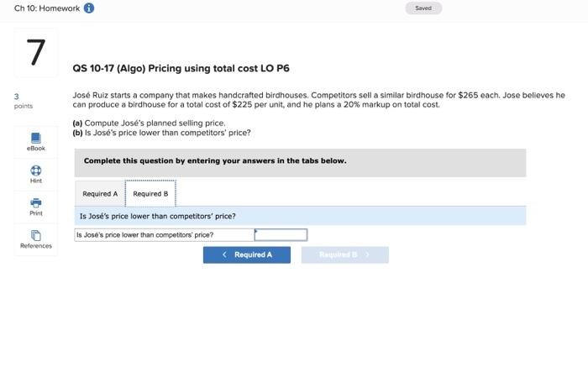
Task: Click the info icon beside Ch 10: Homework
Action: [89, 8]
